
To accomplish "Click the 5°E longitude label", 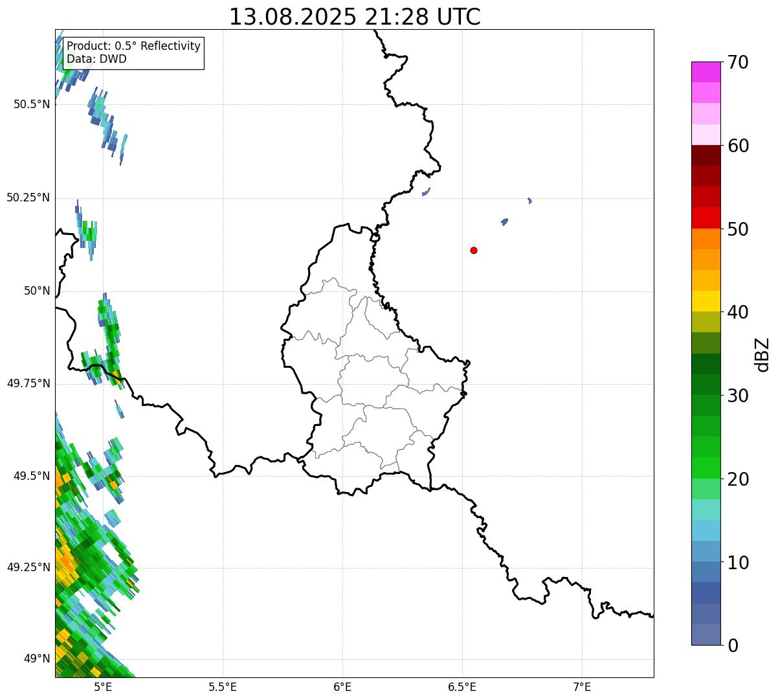I will click(103, 687).
